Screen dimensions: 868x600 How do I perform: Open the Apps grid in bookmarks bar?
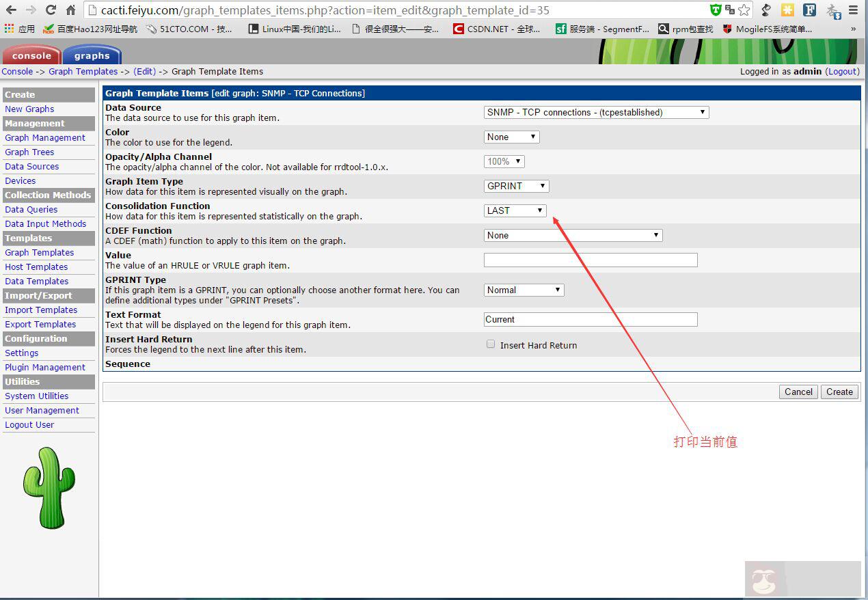(19, 29)
